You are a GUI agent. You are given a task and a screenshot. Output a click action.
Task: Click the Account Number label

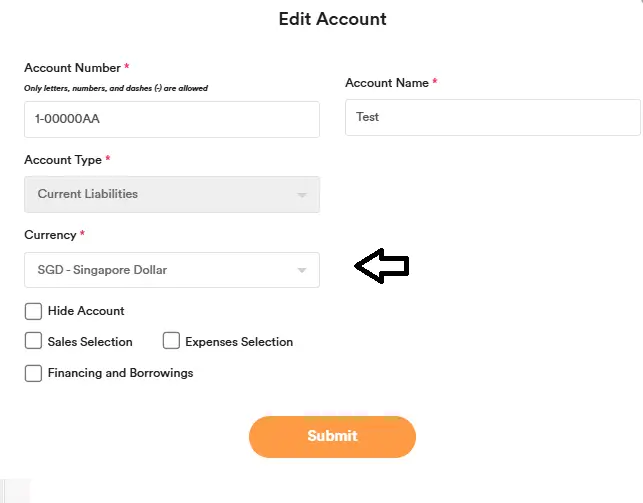coord(72,68)
